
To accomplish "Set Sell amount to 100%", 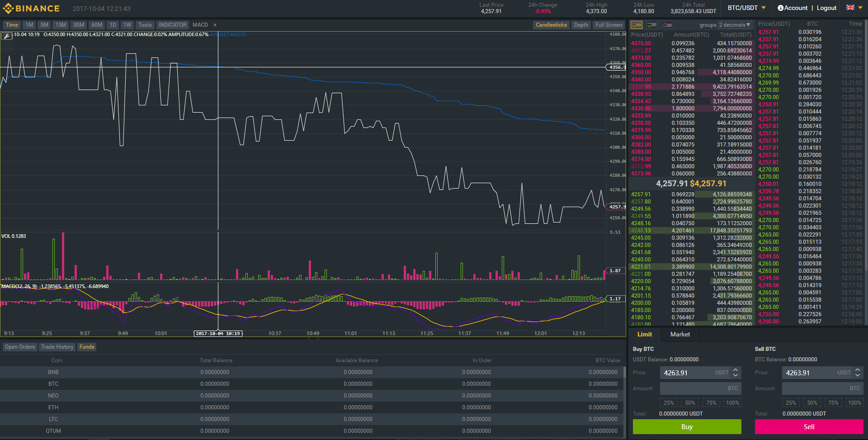I will (x=854, y=402).
